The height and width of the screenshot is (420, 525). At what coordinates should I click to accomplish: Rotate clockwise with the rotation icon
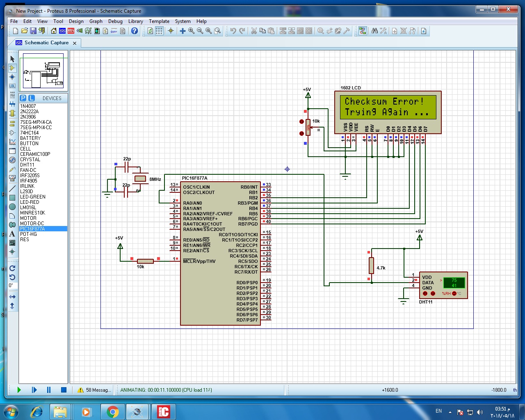point(12,268)
